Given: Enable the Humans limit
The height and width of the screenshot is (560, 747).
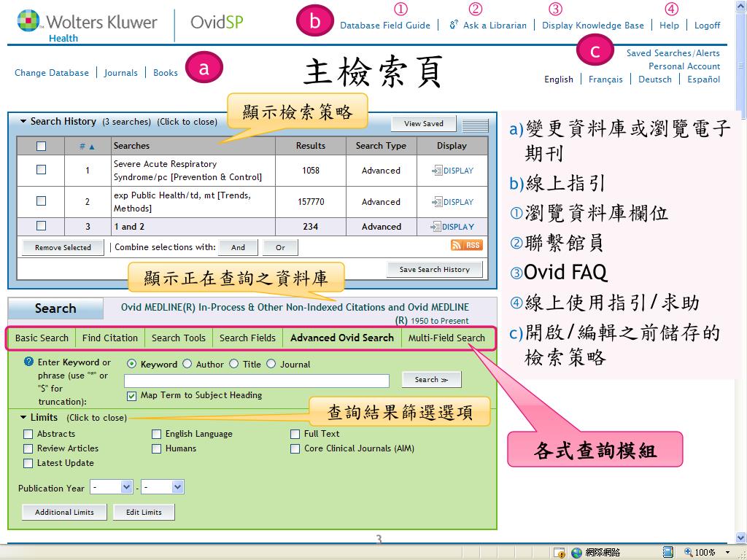Looking at the screenshot, I should (156, 448).
